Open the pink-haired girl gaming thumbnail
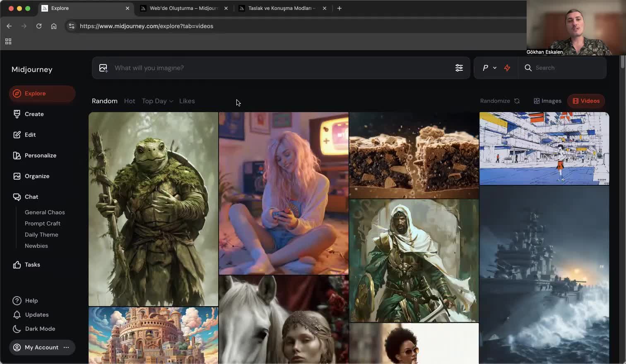The image size is (626, 364). point(284,193)
